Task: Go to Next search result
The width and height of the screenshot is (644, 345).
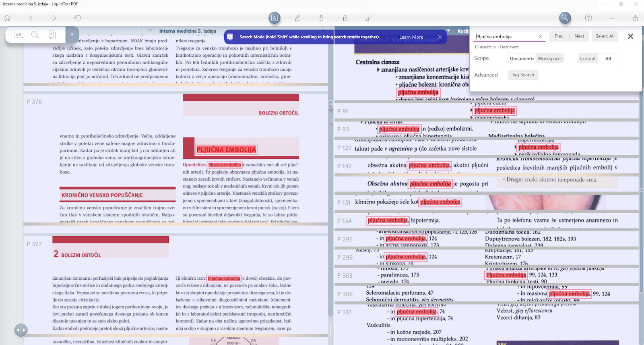Action: click(x=579, y=36)
